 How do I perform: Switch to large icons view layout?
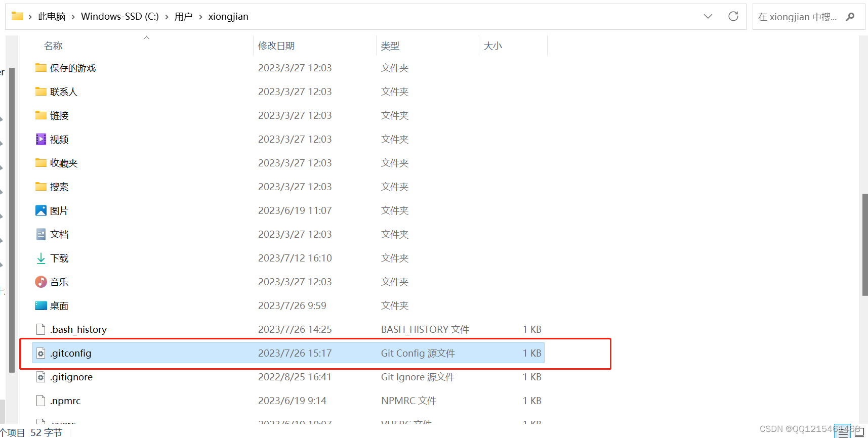(x=859, y=432)
